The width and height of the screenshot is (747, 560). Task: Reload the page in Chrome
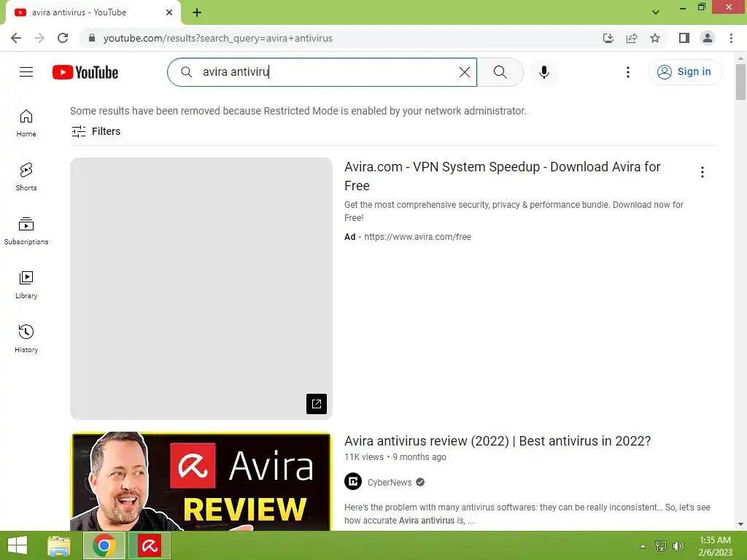(x=63, y=38)
